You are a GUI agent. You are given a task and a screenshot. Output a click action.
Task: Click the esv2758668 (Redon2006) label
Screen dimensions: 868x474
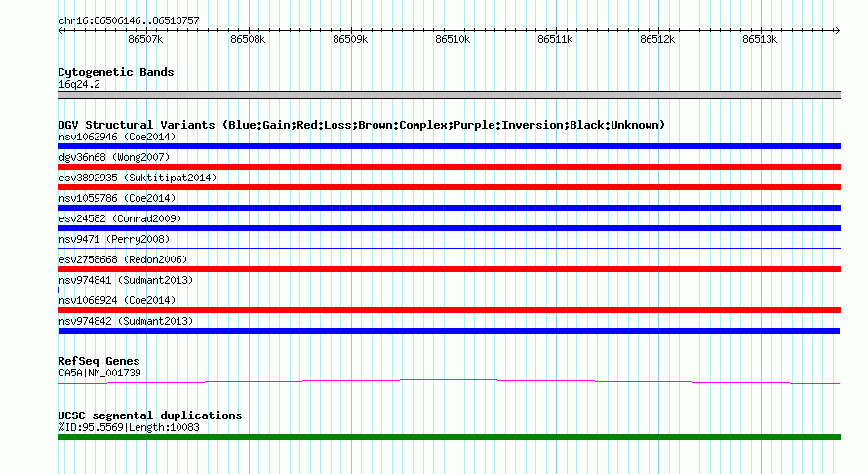click(123, 259)
